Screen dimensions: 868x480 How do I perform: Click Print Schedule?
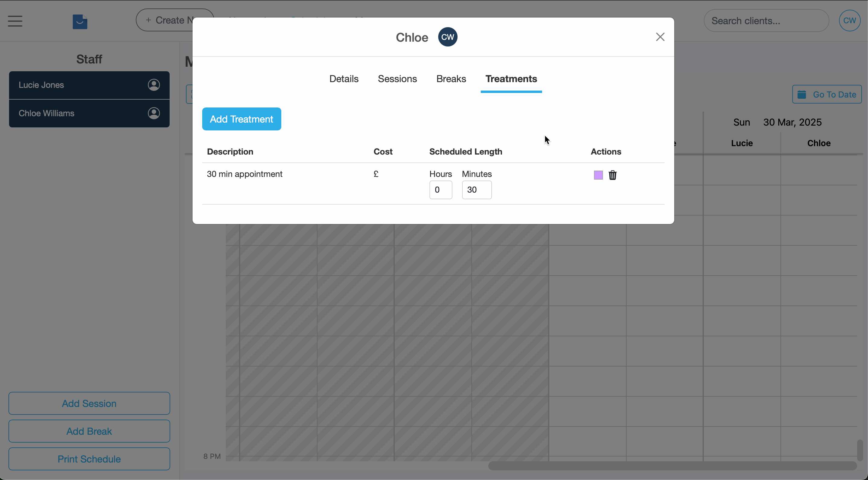89,459
